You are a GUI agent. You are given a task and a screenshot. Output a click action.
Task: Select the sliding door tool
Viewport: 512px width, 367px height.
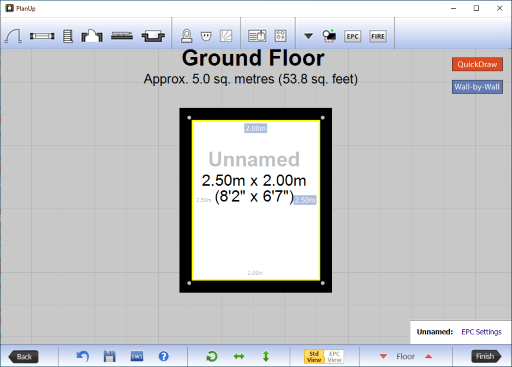tap(122, 36)
